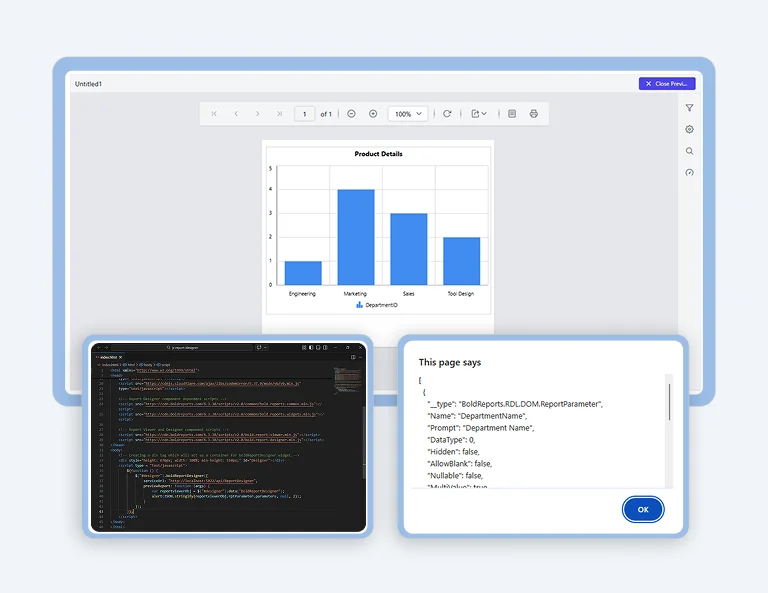This screenshot has height=593, width=768.
Task: Click the "This page says" dialog heading
Action: [450, 362]
